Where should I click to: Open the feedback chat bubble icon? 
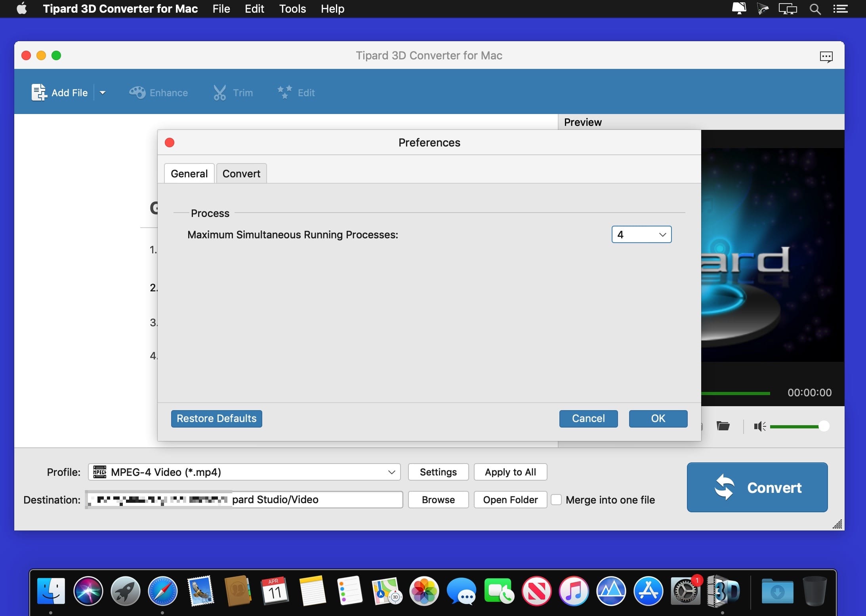pyautogui.click(x=826, y=56)
